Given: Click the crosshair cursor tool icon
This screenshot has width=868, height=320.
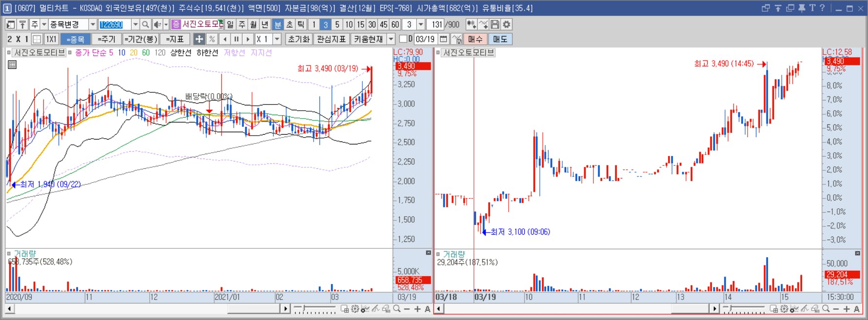Looking at the screenshot, I should pos(199,39).
